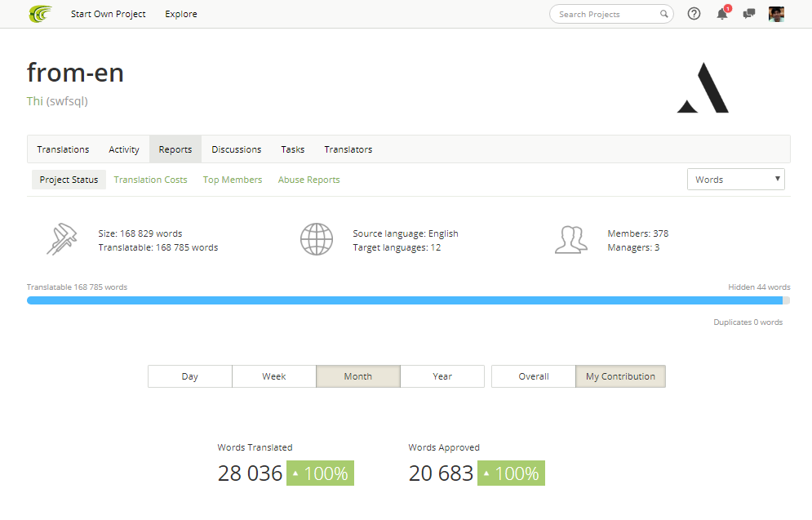Open the user profile avatar
Screen dimensions: 812x520
(776, 14)
